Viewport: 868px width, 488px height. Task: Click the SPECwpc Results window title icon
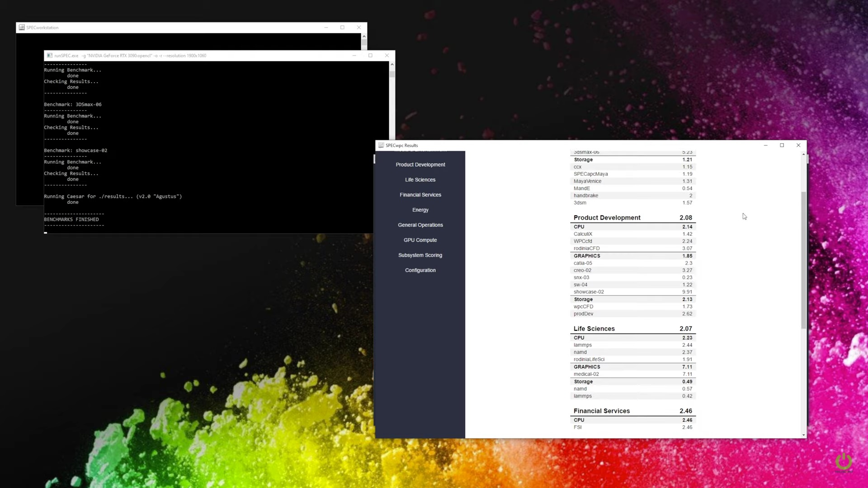tap(381, 145)
